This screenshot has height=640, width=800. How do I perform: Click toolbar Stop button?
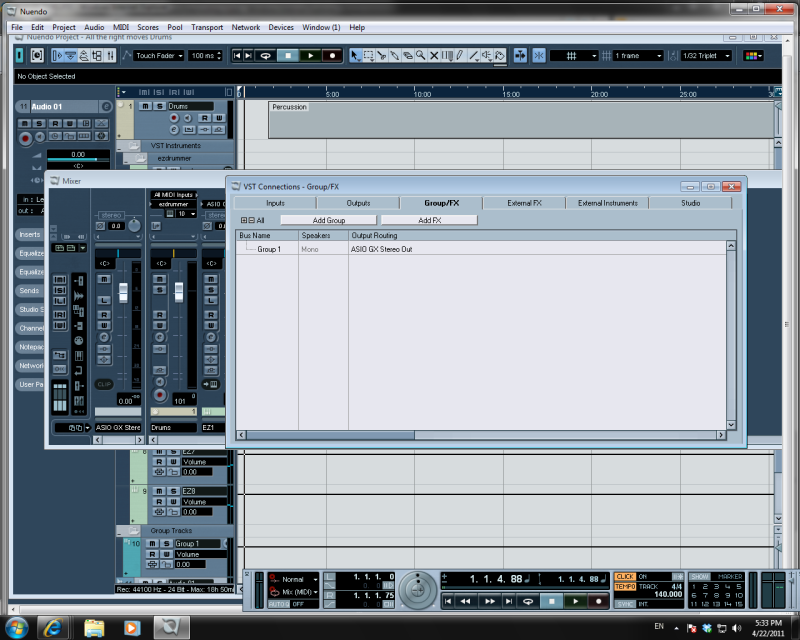click(x=288, y=55)
